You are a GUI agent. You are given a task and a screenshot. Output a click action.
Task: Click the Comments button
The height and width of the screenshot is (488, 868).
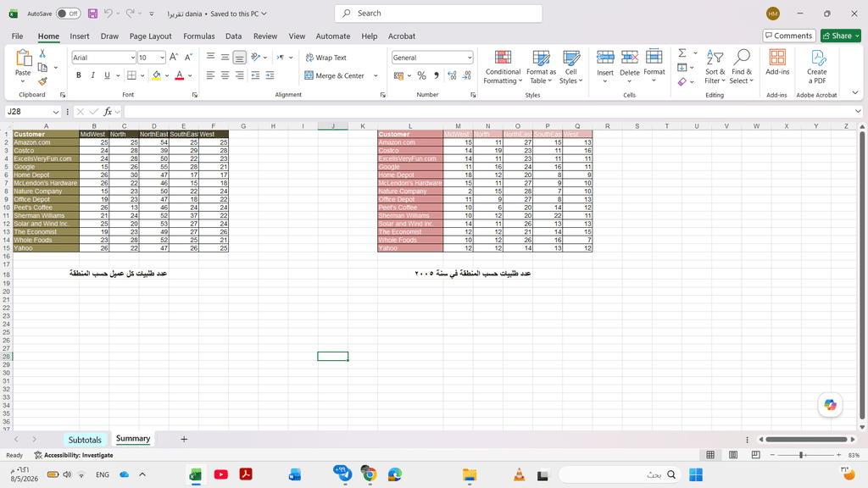(789, 36)
